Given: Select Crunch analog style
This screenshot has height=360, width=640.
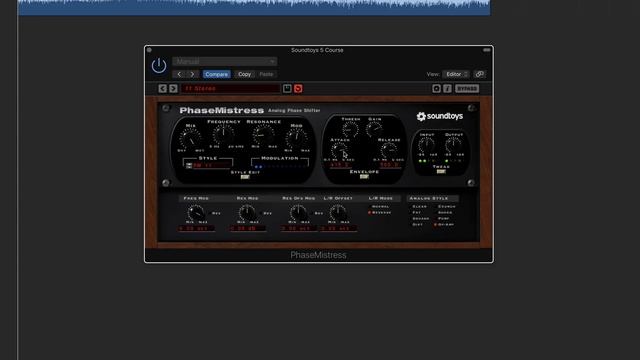Looking at the screenshot, I should (445, 207).
